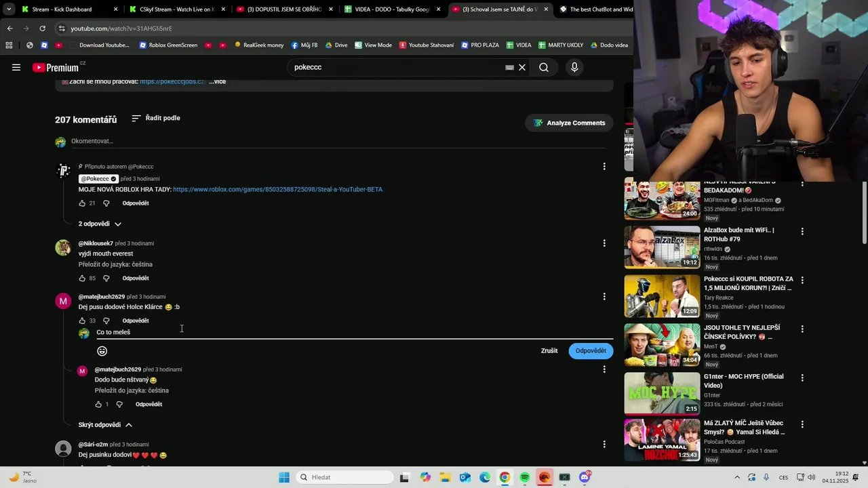Open the 'RealGeek money' bookmark
Image resolution: width=868 pixels, height=488 pixels.
click(x=259, y=45)
